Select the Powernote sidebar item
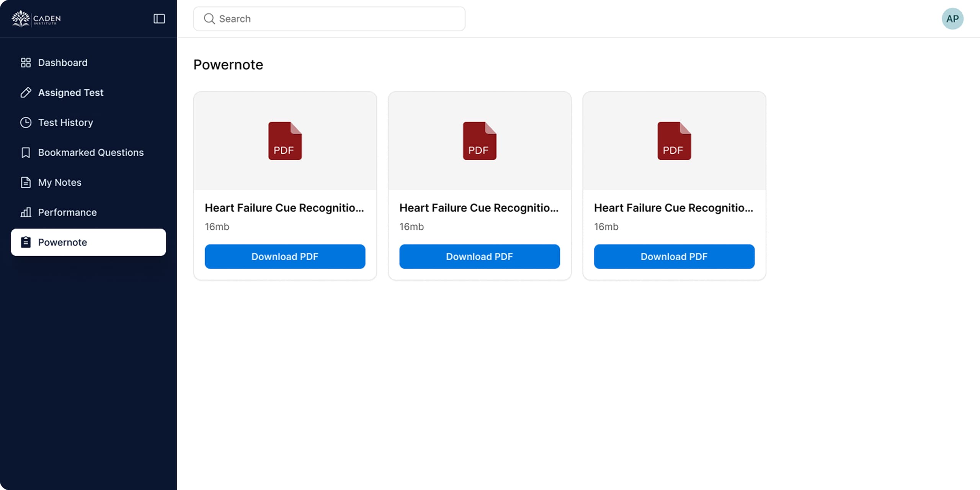The height and width of the screenshot is (490, 980). (88, 242)
